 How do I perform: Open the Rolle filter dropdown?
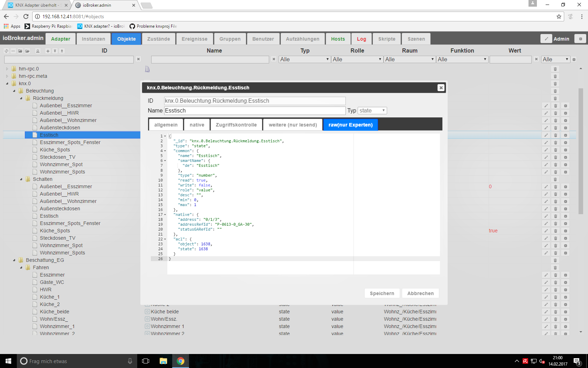[357, 60]
